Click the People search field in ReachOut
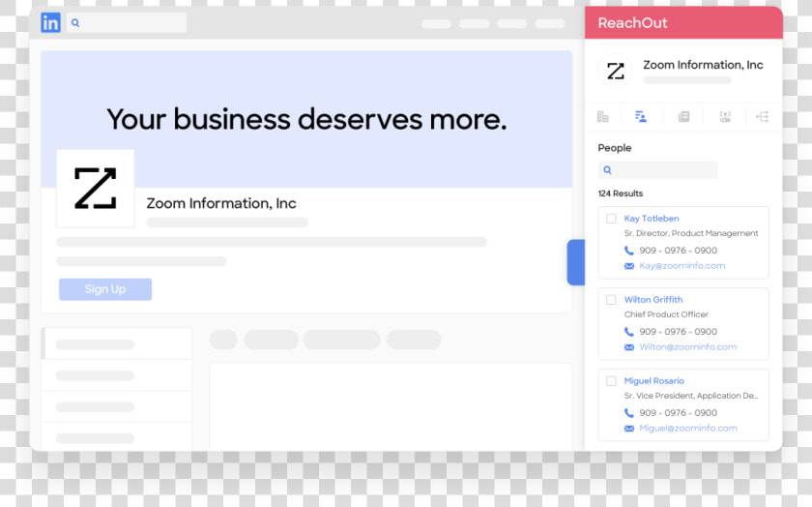 click(657, 170)
